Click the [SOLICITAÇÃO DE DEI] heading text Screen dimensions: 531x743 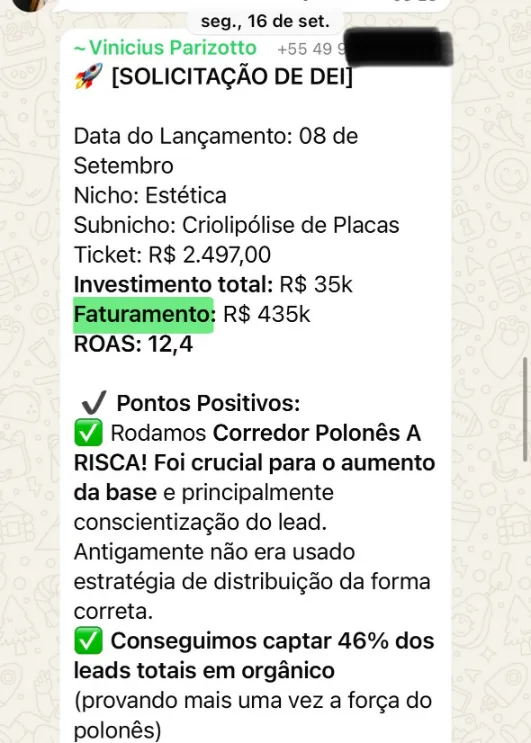point(232,77)
